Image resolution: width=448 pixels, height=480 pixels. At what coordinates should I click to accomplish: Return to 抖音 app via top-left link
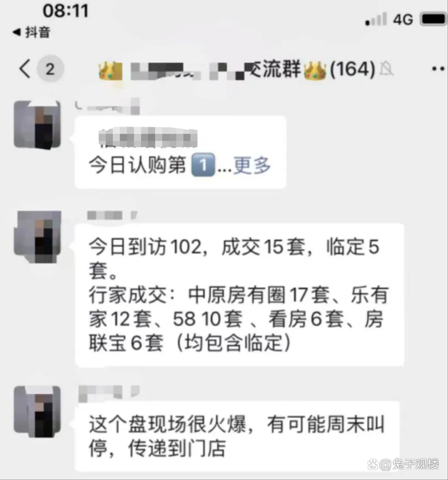click(31, 32)
